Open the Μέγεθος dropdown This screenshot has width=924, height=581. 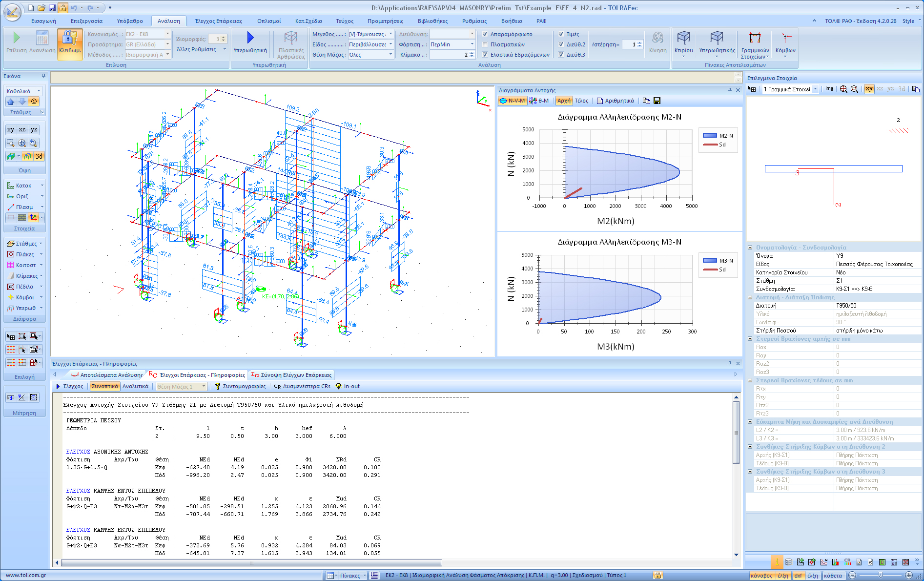point(390,34)
